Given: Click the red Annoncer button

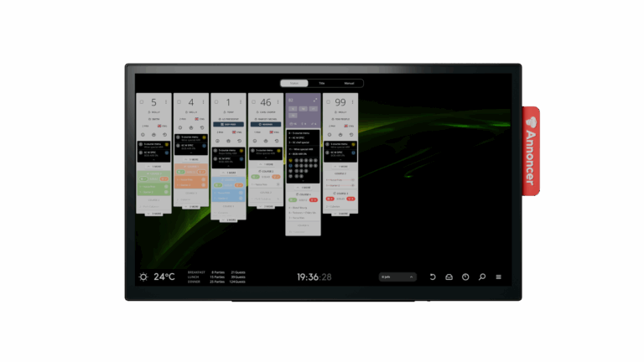Looking at the screenshot, I should [531, 151].
